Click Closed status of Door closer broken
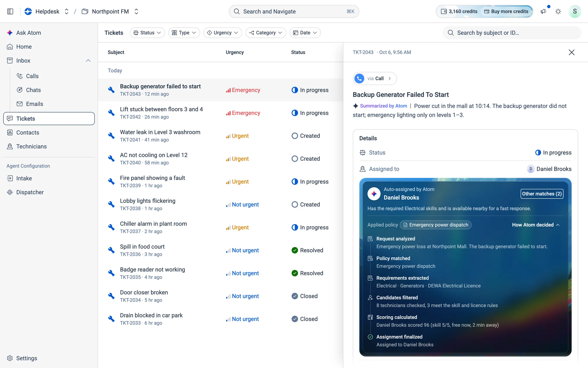The image size is (588, 368). [x=304, y=296]
